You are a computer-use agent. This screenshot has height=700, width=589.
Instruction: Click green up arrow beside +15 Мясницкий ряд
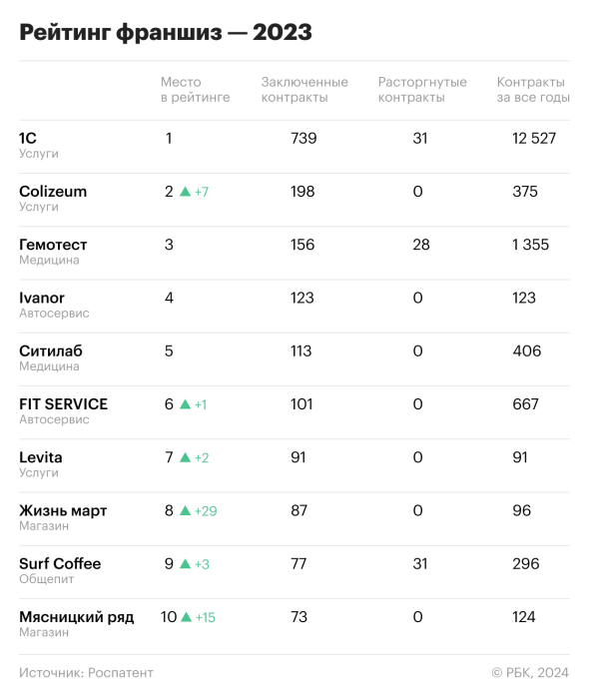coord(187,617)
